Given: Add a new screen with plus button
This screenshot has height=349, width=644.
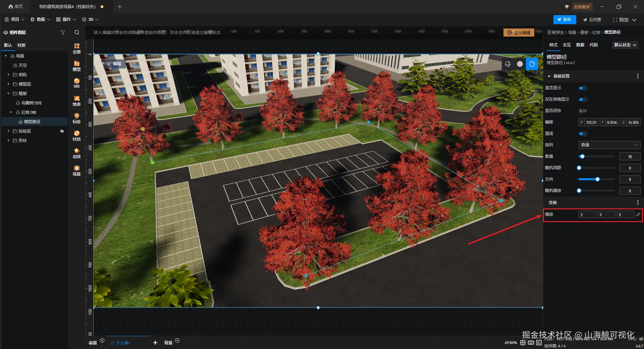Looking at the screenshot, I should point(155,343).
